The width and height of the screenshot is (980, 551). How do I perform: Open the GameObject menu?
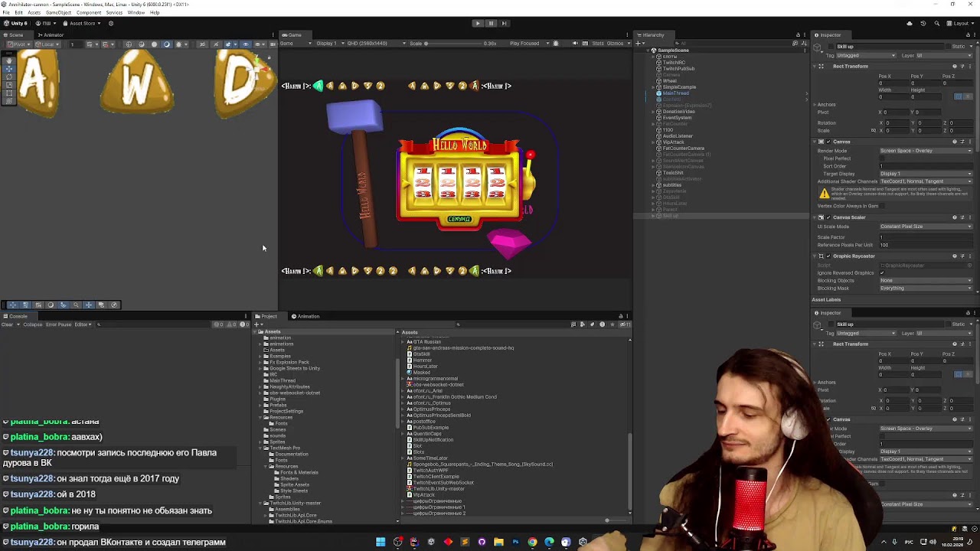coord(58,13)
